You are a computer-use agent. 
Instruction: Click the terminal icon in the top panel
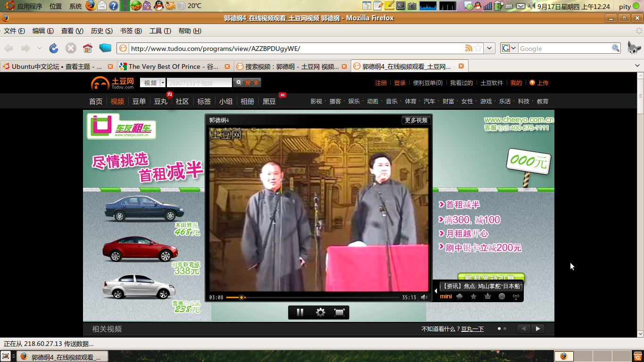pos(401,6)
